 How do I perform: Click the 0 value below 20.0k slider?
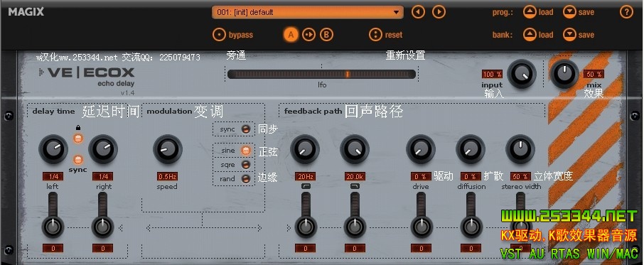tap(355, 248)
